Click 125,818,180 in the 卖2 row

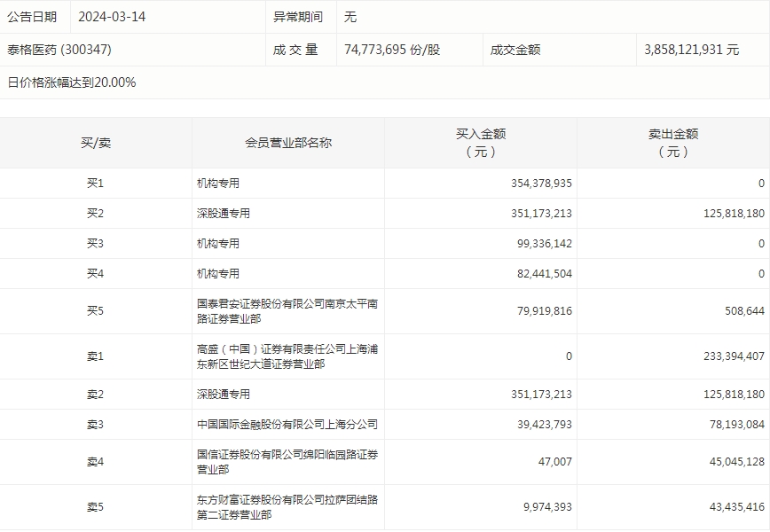pos(734,394)
